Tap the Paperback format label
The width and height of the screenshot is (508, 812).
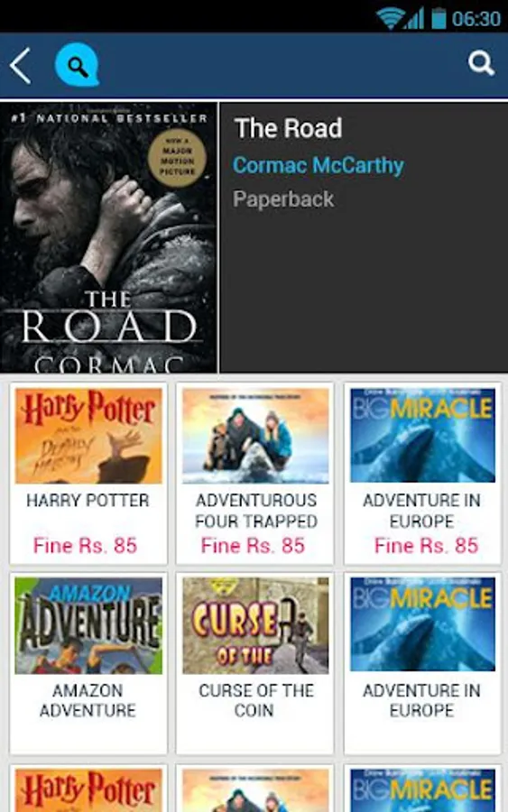pos(283,199)
